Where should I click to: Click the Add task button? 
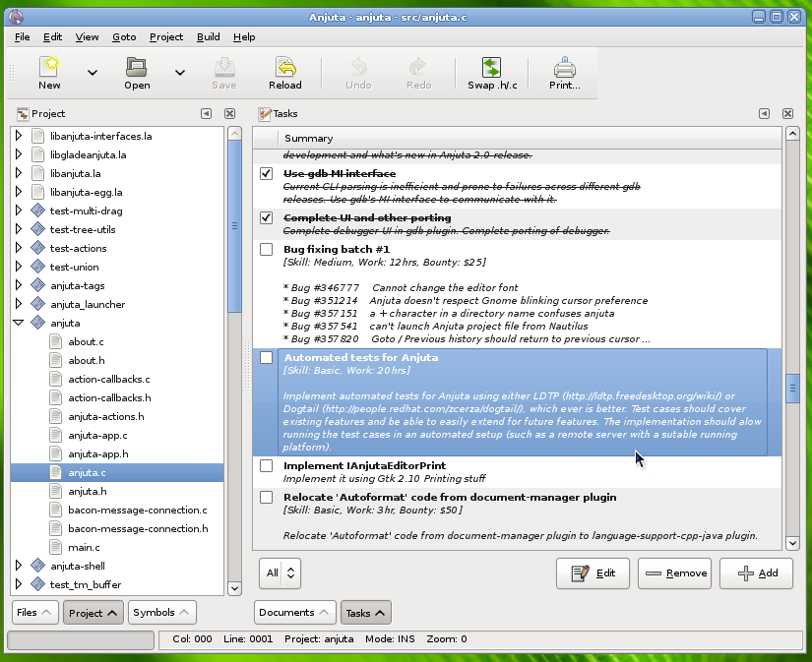point(756,572)
